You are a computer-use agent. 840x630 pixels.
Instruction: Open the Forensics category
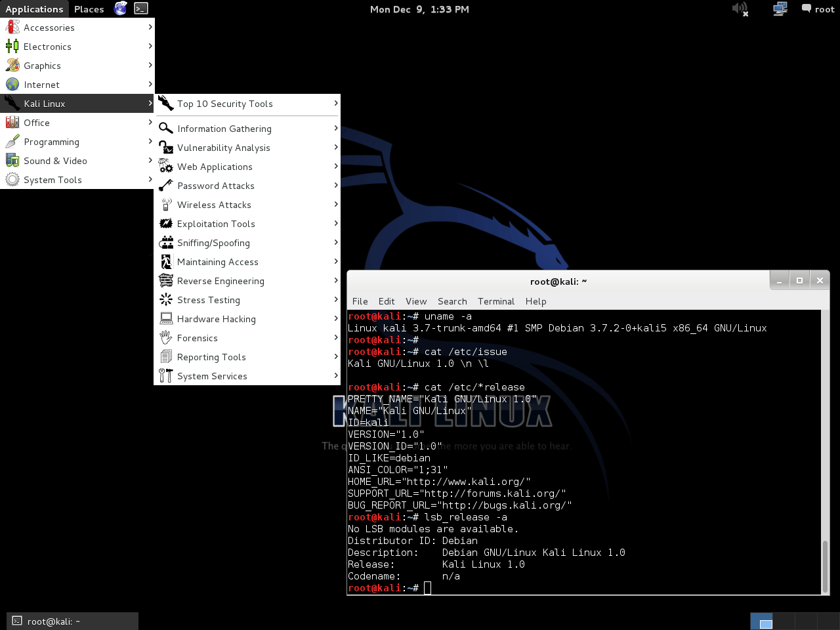pos(197,338)
